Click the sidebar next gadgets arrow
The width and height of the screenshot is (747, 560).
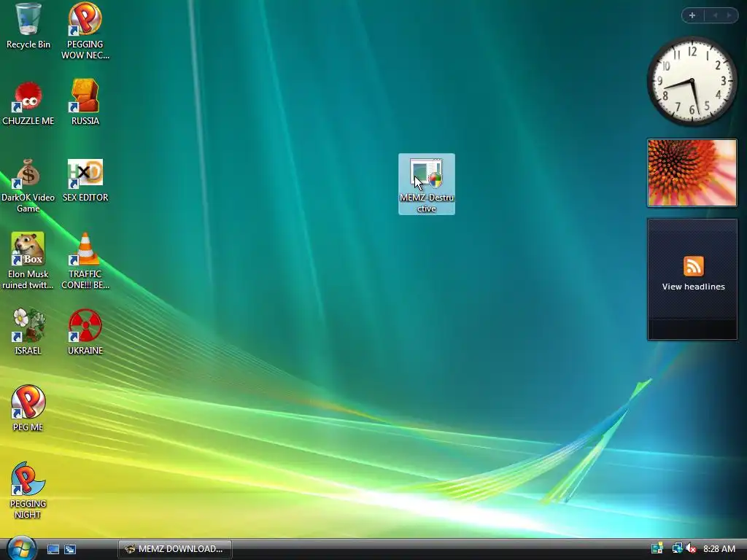pos(729,15)
